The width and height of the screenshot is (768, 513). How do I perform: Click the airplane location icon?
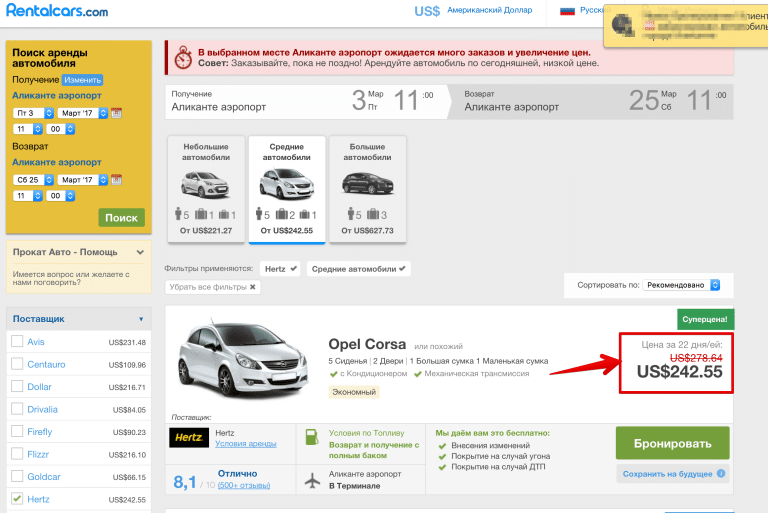coord(312,480)
